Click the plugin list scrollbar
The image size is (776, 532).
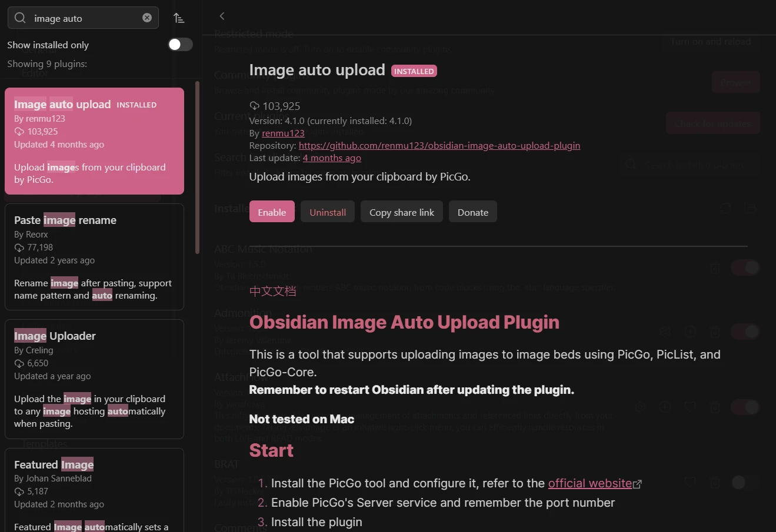(197, 168)
